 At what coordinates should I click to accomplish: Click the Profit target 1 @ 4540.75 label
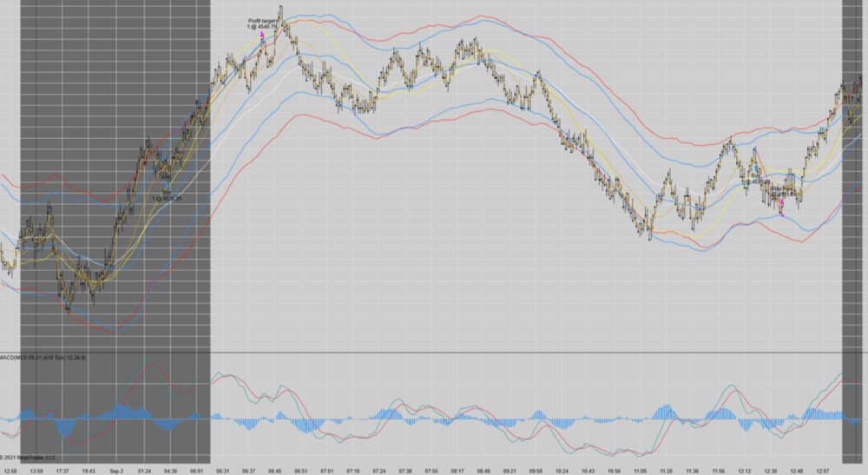262,23
